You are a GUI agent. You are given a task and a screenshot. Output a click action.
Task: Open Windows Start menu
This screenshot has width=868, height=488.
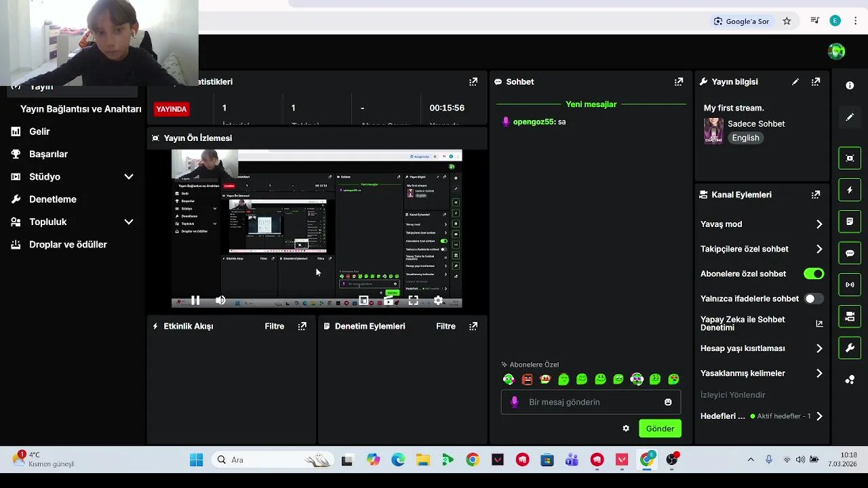point(196,460)
